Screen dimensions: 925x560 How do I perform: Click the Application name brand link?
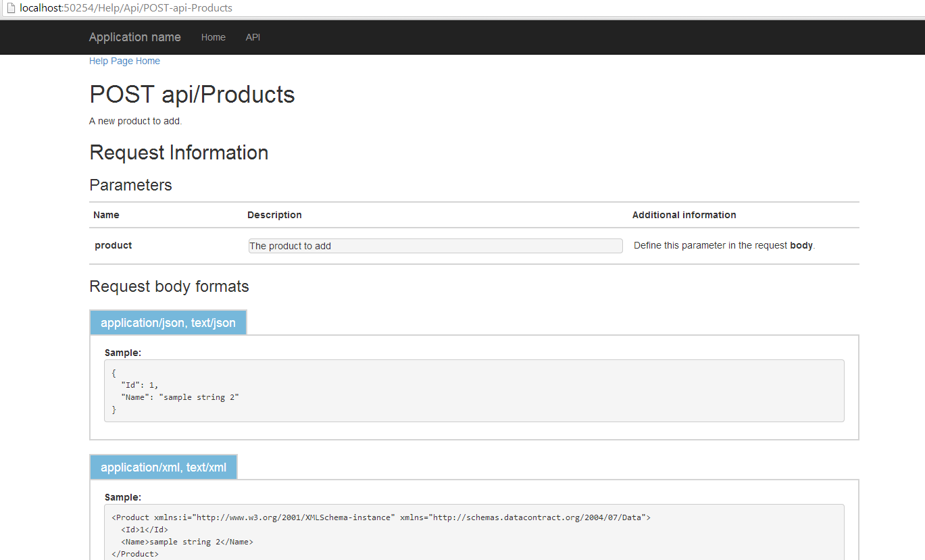[134, 37]
